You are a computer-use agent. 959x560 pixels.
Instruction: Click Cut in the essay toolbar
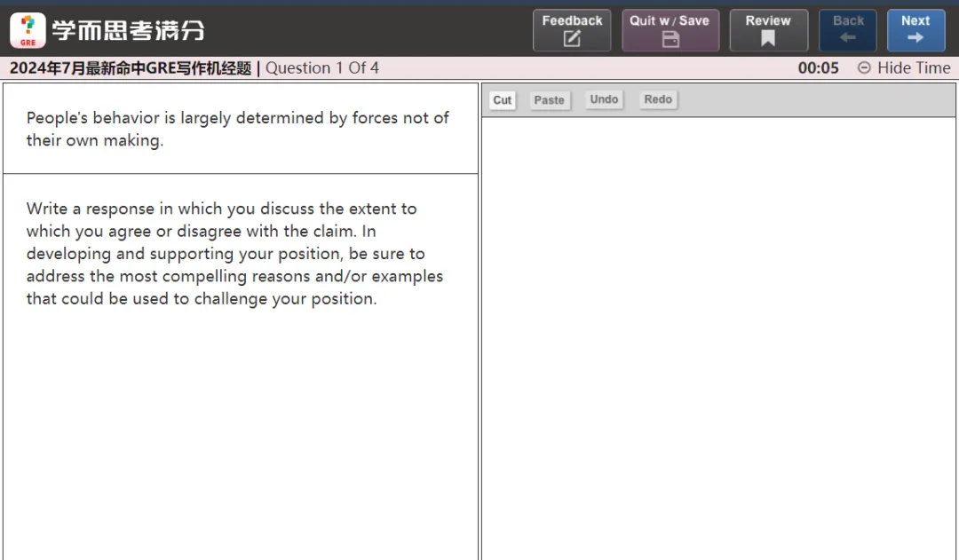[503, 100]
